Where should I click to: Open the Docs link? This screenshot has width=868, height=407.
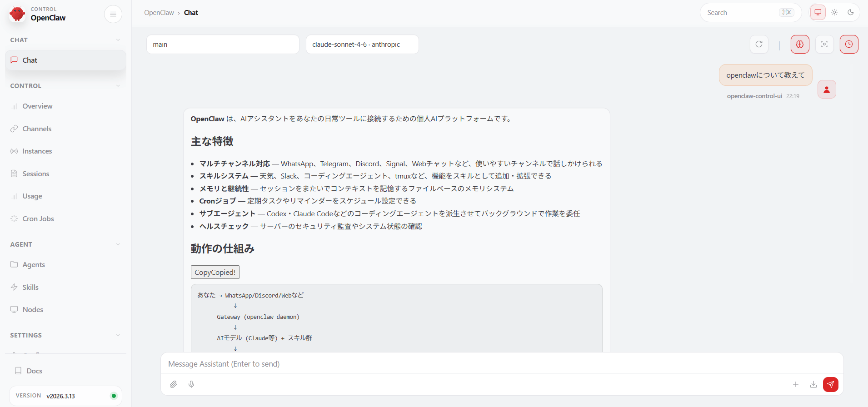34,371
